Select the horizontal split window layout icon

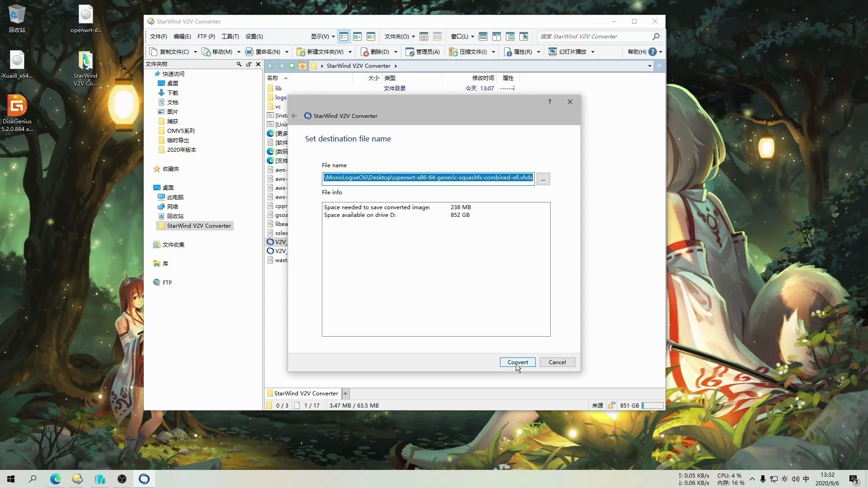[x=483, y=36]
